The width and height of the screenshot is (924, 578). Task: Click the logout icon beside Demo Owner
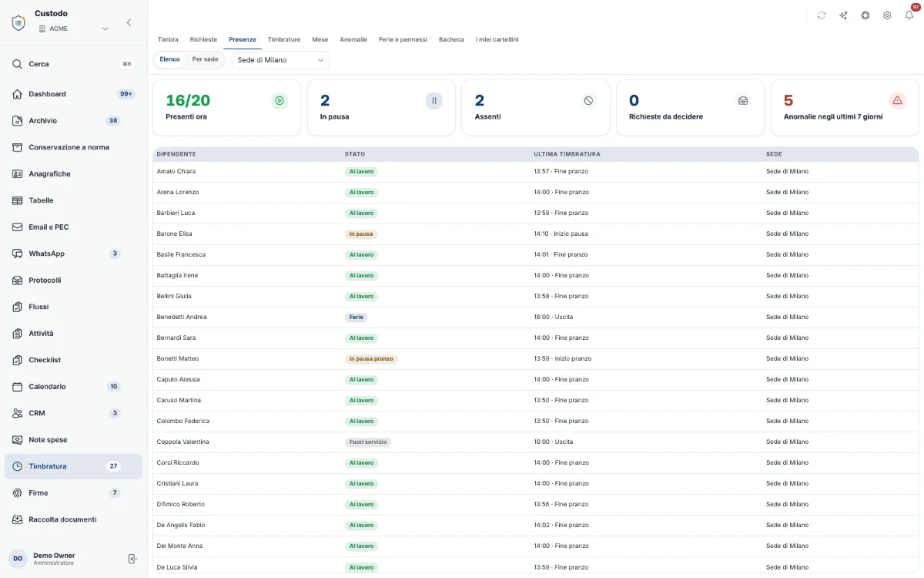132,559
